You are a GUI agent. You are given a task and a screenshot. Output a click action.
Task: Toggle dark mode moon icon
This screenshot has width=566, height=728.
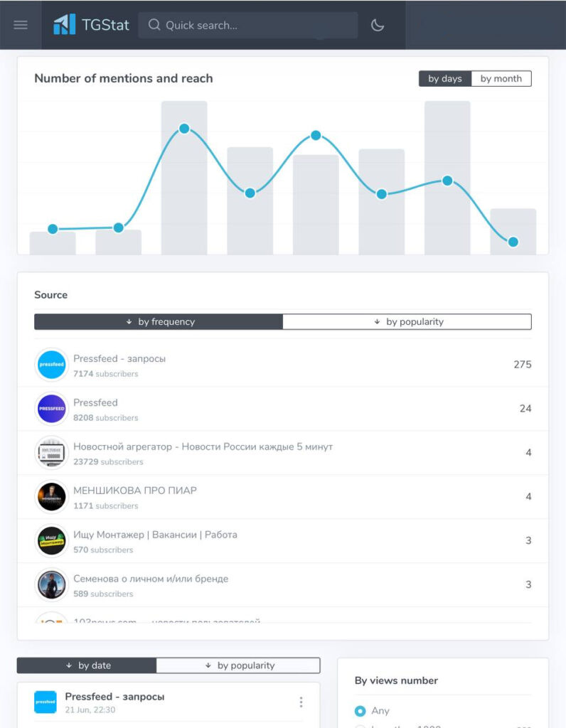[x=378, y=25]
